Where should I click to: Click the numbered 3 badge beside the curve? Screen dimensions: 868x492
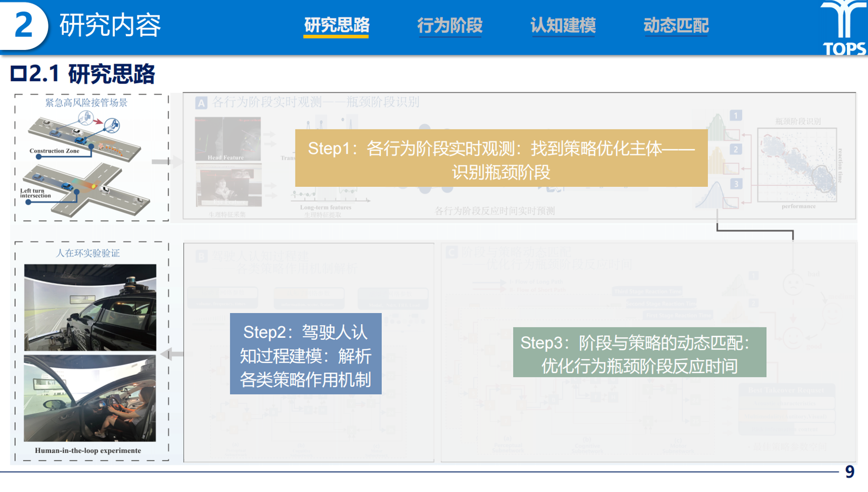(x=736, y=184)
